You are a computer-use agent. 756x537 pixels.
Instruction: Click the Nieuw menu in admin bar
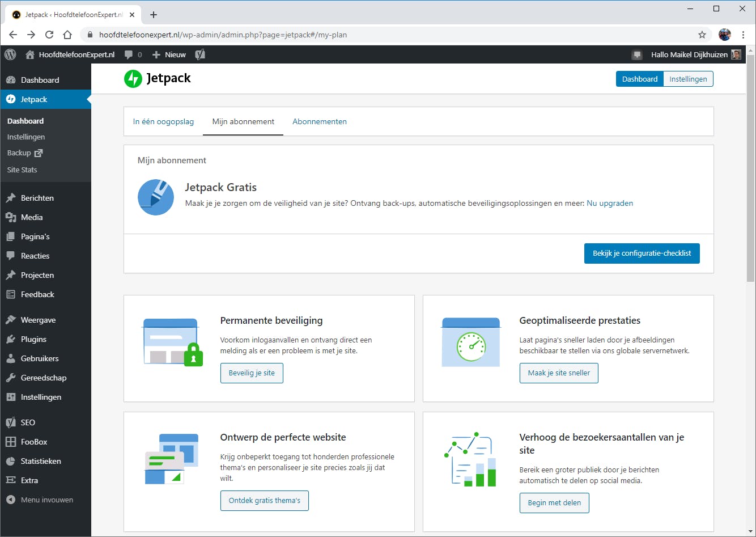[169, 54]
